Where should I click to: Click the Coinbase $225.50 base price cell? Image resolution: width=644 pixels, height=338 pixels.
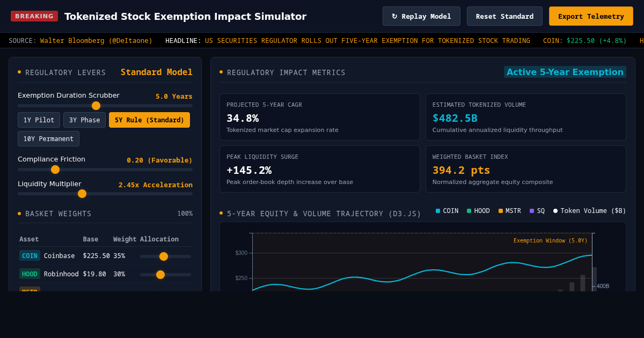tap(96, 256)
